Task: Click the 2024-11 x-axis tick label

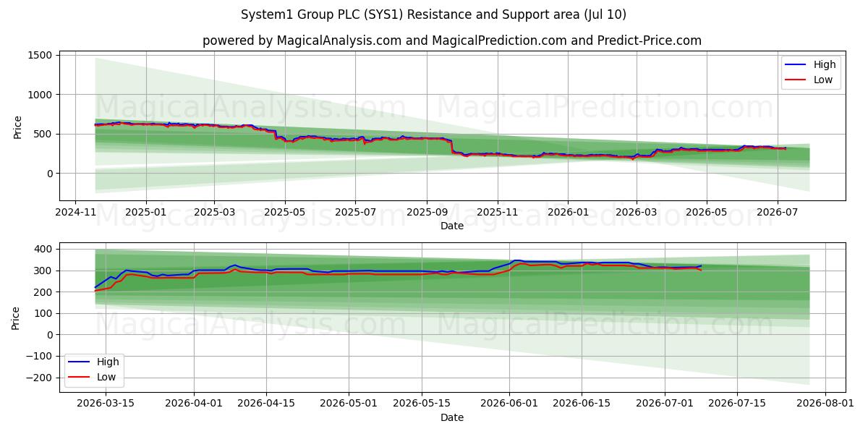Action: point(76,213)
